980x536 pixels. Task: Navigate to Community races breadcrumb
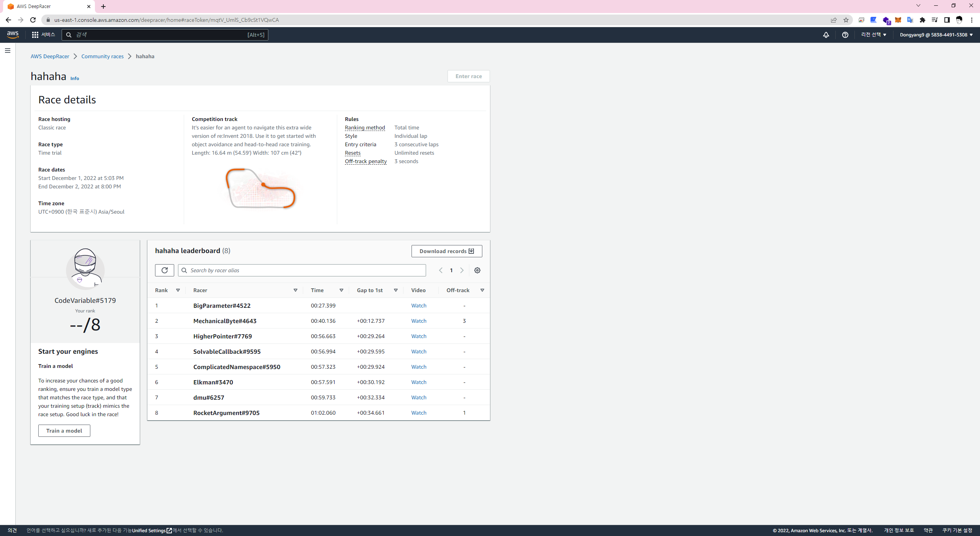coord(102,56)
